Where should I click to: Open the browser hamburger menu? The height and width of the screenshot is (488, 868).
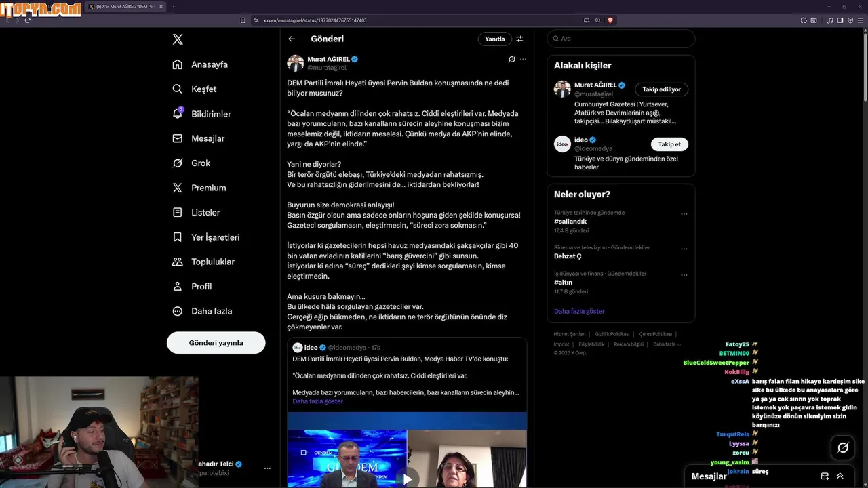[861, 20]
